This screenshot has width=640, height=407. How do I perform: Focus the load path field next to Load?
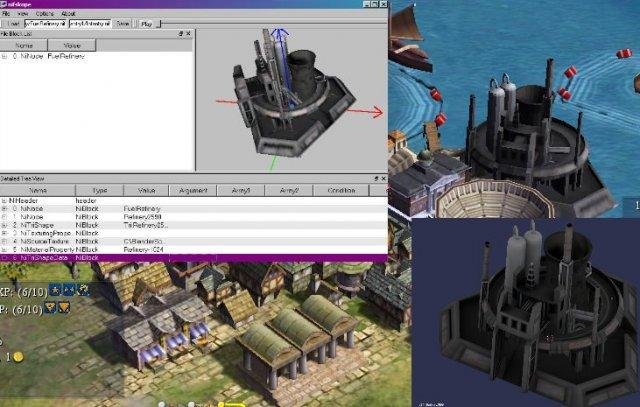(x=45, y=24)
